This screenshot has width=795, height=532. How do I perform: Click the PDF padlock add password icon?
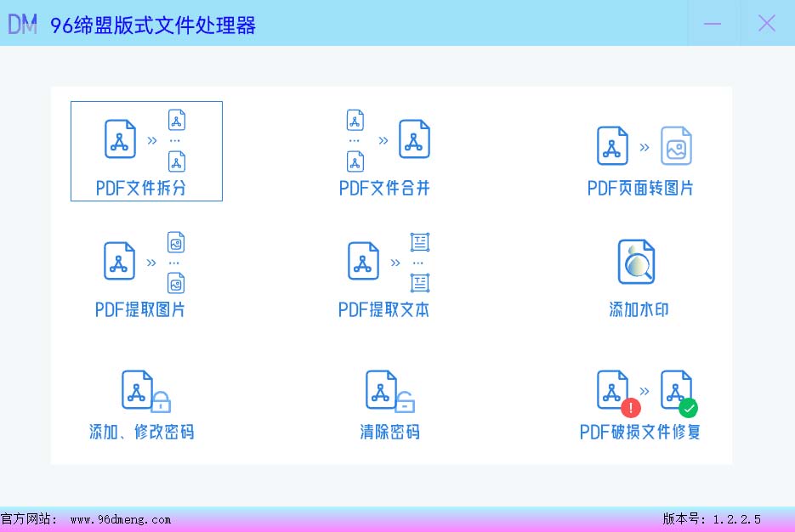pyautogui.click(x=145, y=391)
